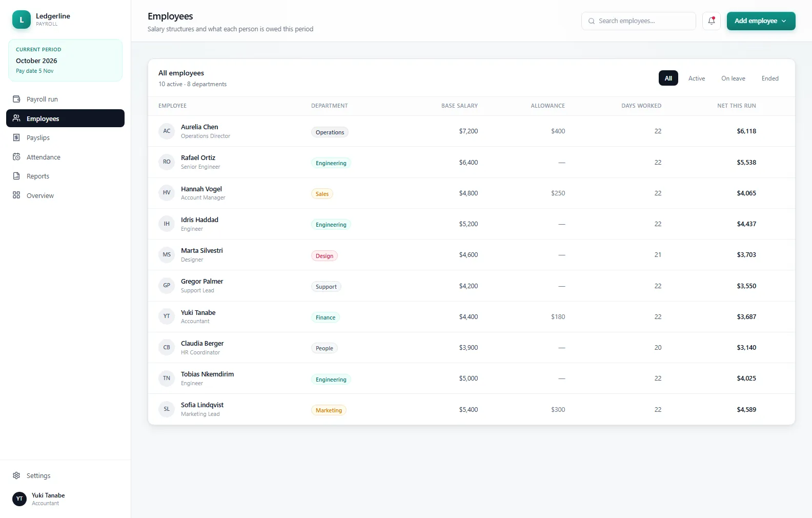812x518 pixels.
Task: Select the All filter tab
Action: click(668, 78)
